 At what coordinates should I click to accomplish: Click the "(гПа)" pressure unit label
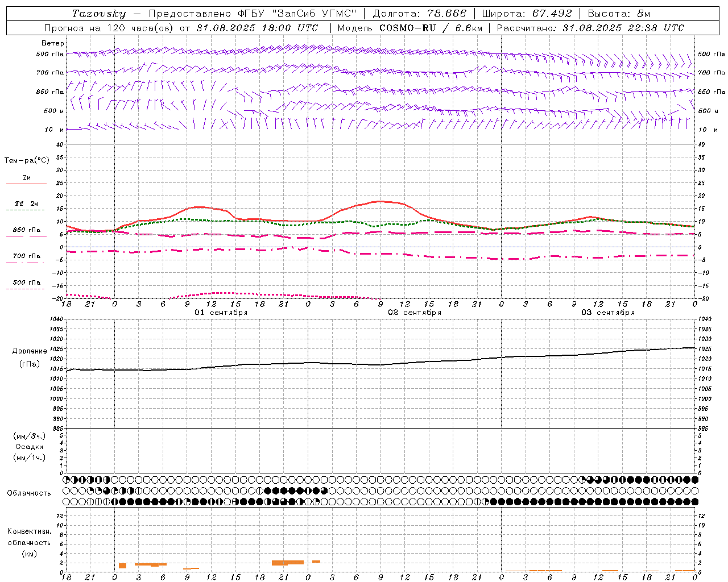[x=29, y=364]
